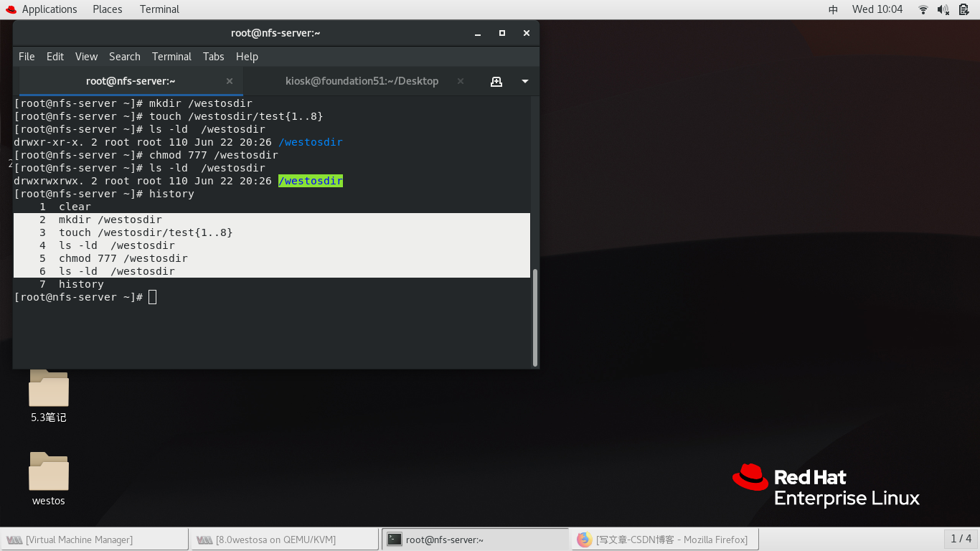The image size is (980, 551).
Task: Click the history entry '7 history'
Action: pos(72,284)
